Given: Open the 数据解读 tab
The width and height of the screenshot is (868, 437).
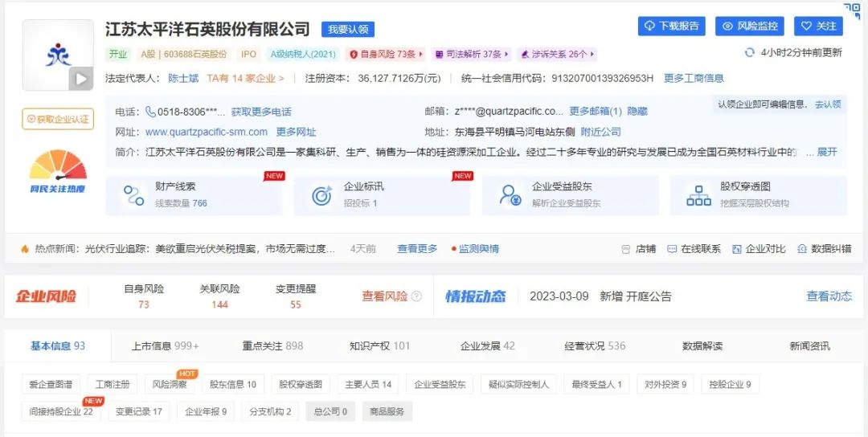Looking at the screenshot, I should (702, 345).
